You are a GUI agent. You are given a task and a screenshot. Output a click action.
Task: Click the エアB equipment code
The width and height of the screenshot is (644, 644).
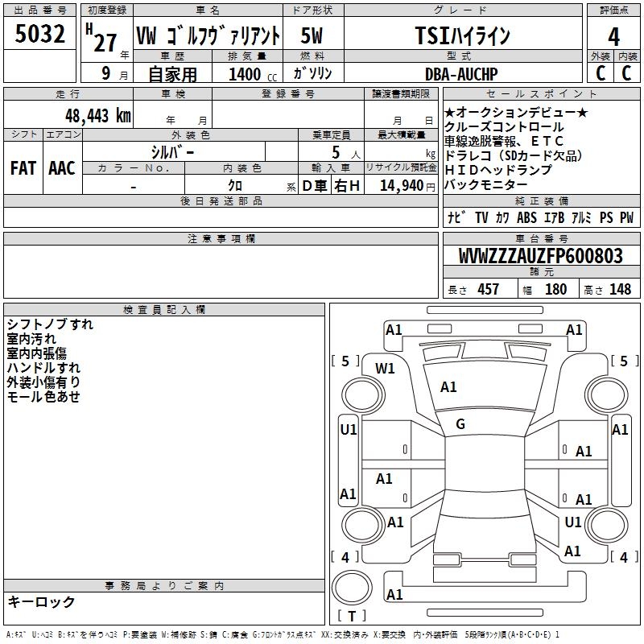click(x=555, y=217)
